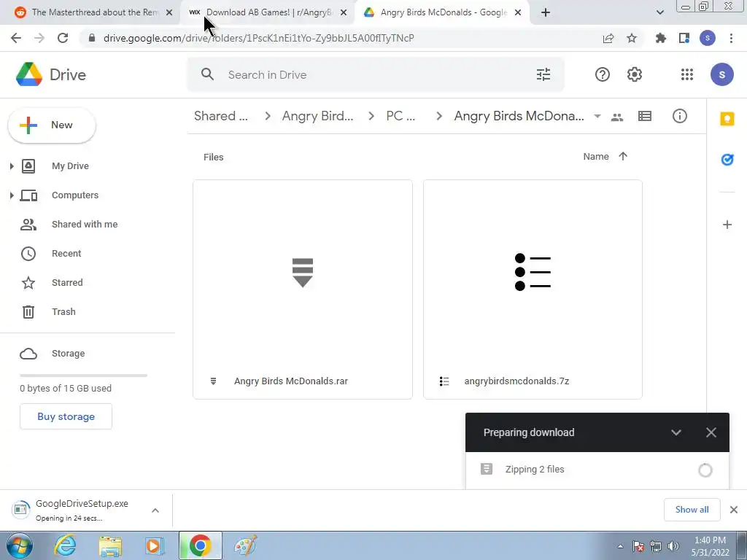Open folder sharing people icon

(617, 117)
